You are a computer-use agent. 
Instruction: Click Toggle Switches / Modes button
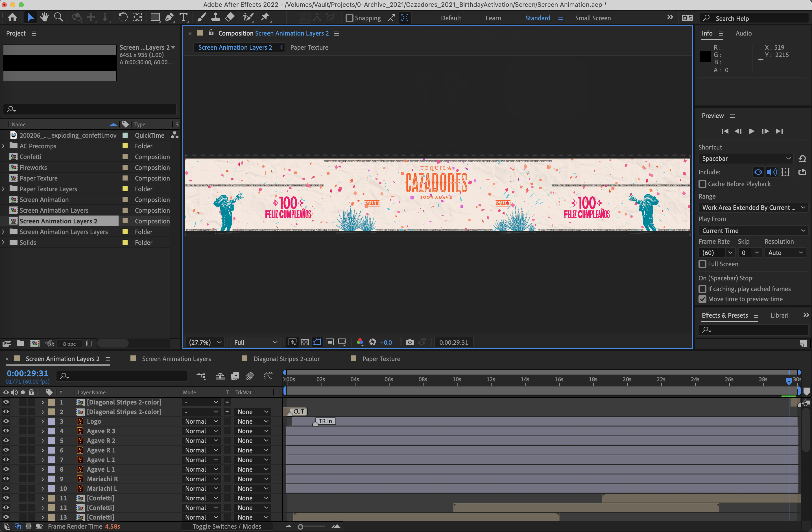226,526
